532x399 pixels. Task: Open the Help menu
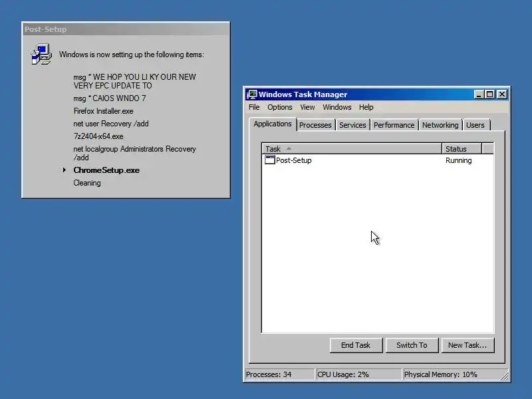point(366,107)
